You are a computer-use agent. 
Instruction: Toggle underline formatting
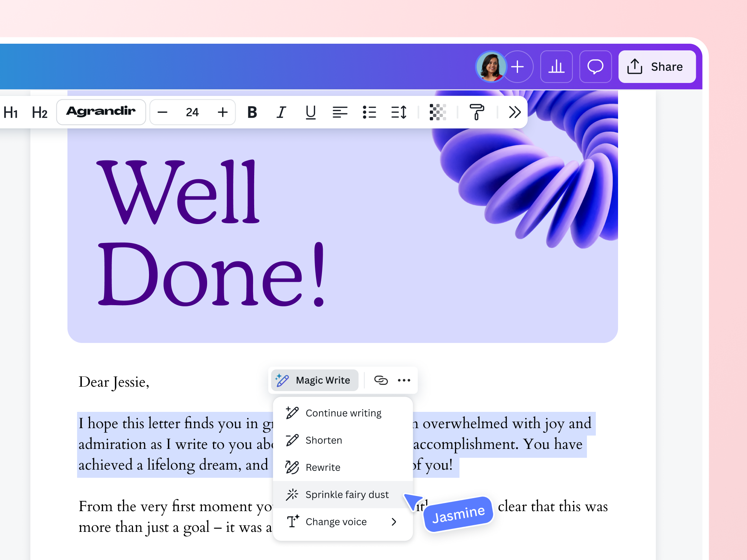[311, 112]
